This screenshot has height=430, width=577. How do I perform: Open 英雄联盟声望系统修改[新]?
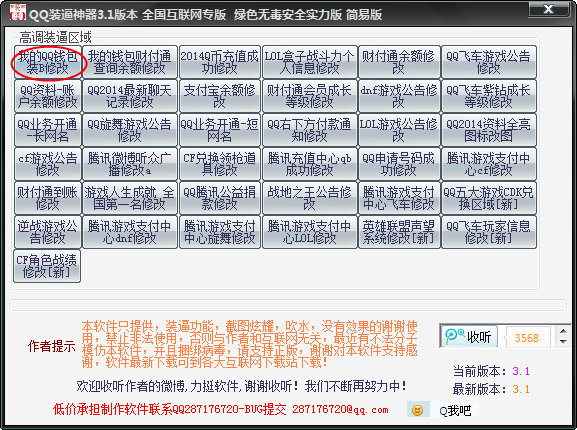399,232
